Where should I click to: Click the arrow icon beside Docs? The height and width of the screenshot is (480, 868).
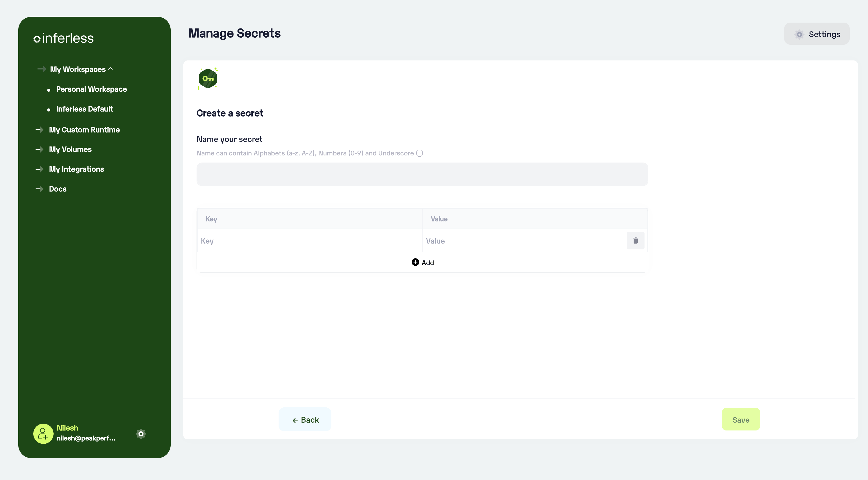(x=39, y=189)
